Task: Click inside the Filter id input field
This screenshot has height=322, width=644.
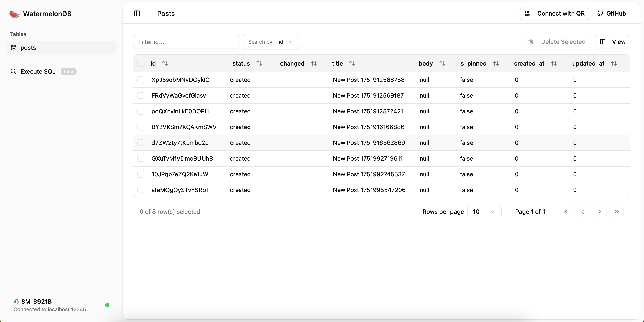Action: (186, 42)
